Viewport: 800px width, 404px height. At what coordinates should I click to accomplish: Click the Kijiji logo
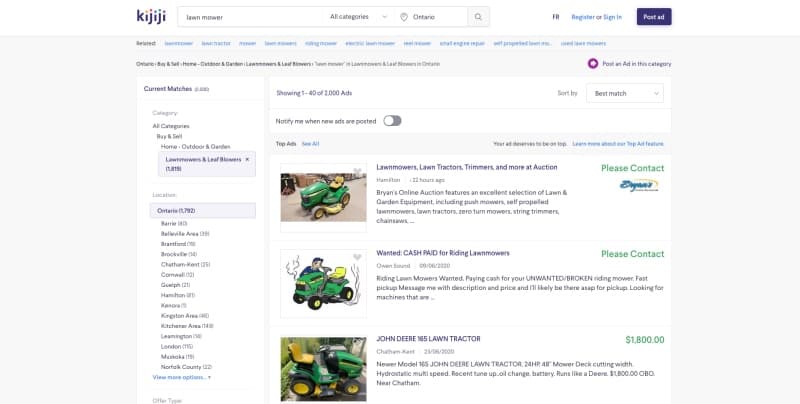tap(151, 16)
